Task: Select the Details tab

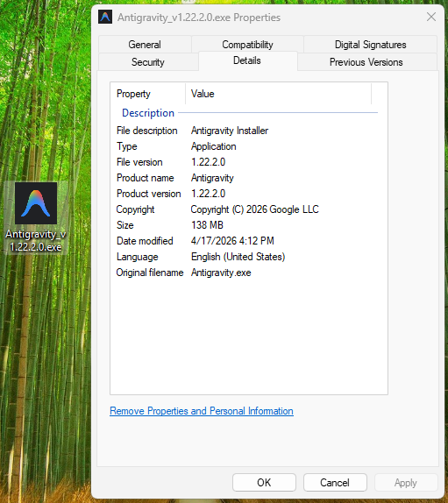Action: click(247, 60)
